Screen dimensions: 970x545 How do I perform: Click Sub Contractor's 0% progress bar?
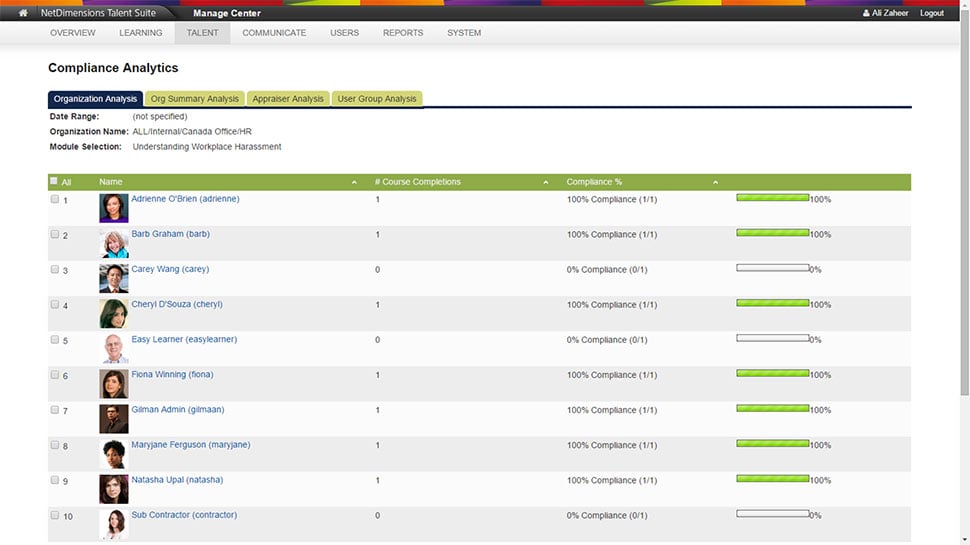pos(773,514)
